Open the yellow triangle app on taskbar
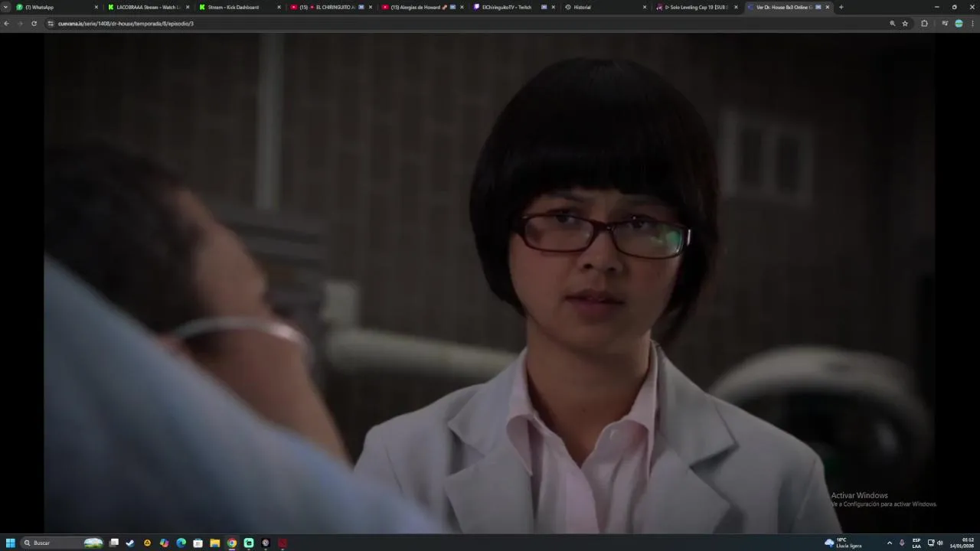980x551 pixels. coord(147,543)
